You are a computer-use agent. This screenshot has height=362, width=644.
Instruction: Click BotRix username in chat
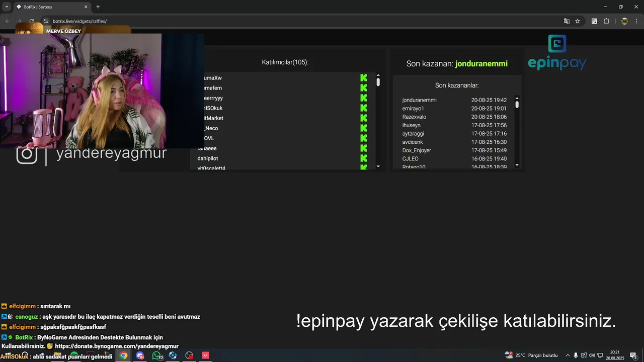pos(24,337)
